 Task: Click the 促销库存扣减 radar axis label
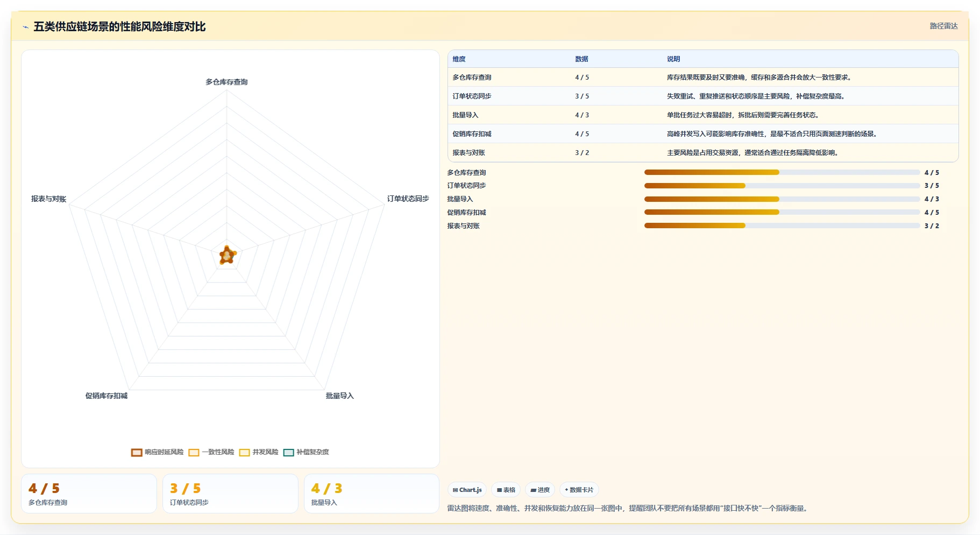(106, 396)
